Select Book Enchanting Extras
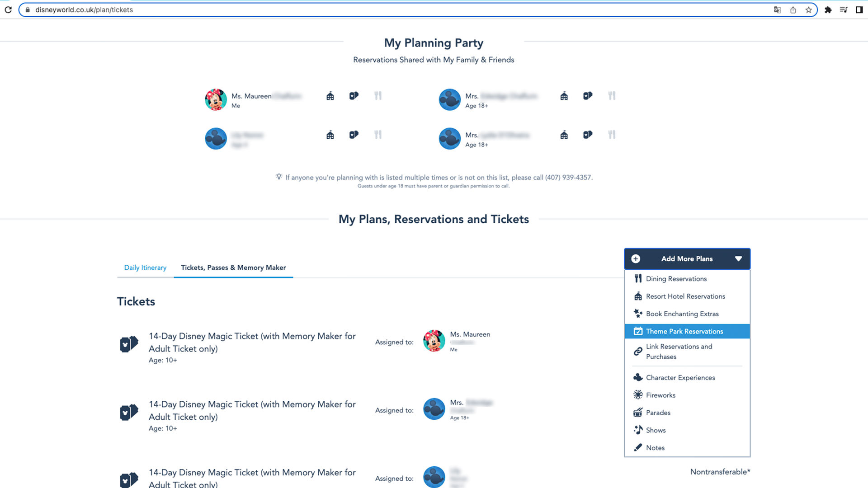Screen dimensions: 868x488 687,314
